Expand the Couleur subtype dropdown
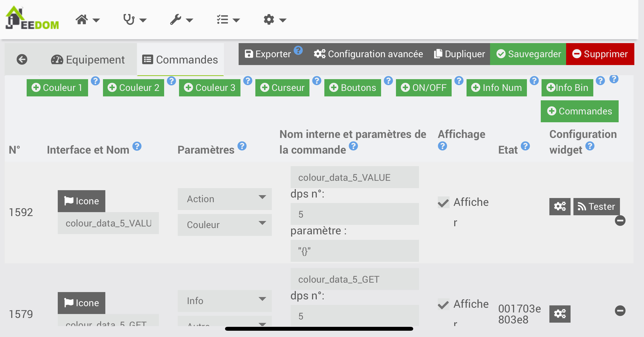This screenshot has width=644, height=337. tap(225, 225)
